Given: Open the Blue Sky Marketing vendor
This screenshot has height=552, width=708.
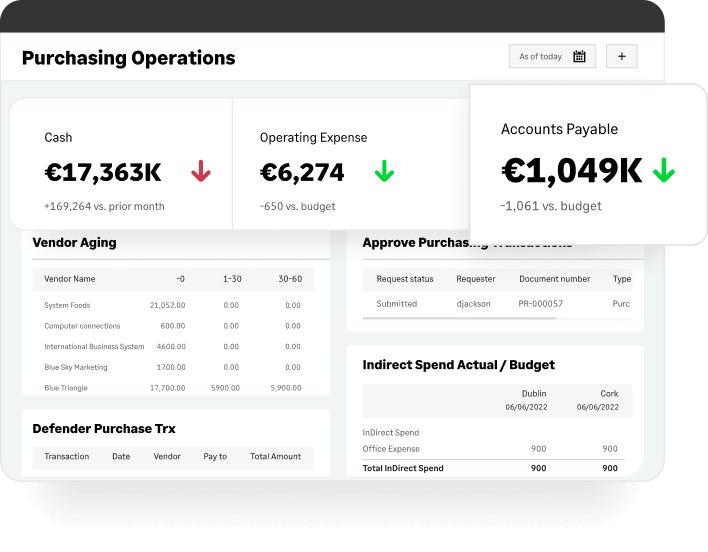Looking at the screenshot, I should coord(76,367).
